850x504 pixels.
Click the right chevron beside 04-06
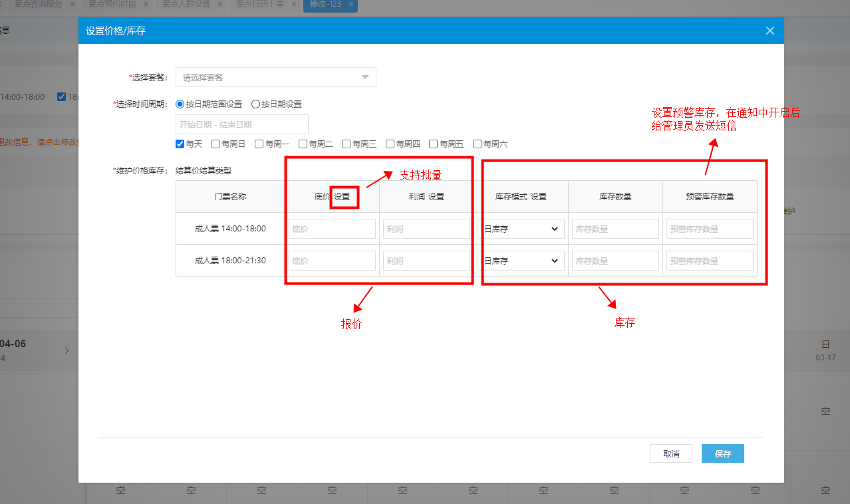point(67,350)
